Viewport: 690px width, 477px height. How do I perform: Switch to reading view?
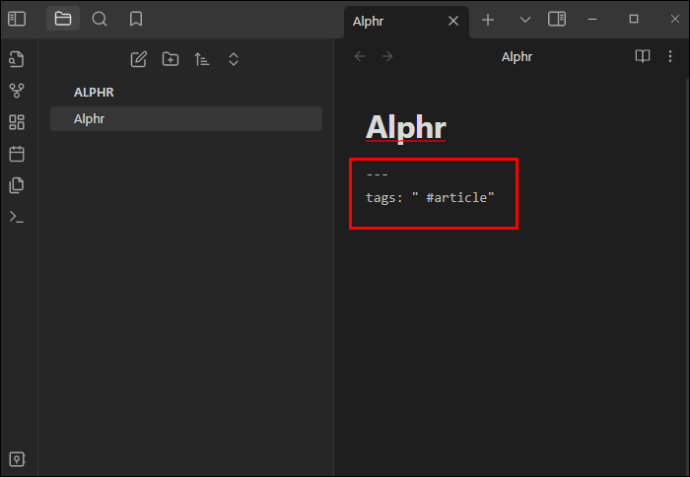tap(643, 56)
